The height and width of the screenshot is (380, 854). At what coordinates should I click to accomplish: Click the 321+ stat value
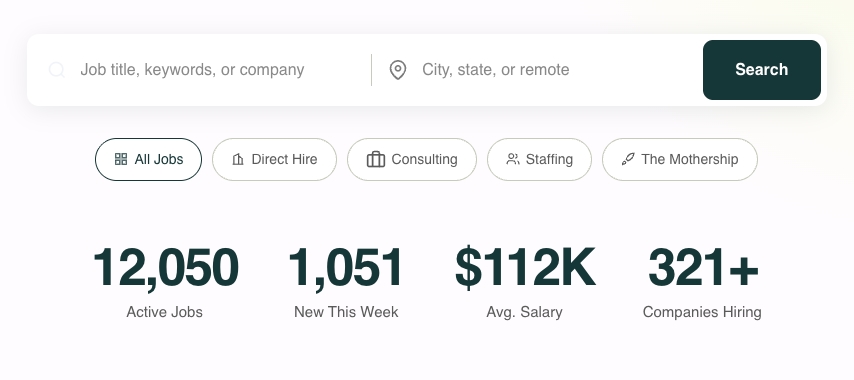tap(703, 267)
